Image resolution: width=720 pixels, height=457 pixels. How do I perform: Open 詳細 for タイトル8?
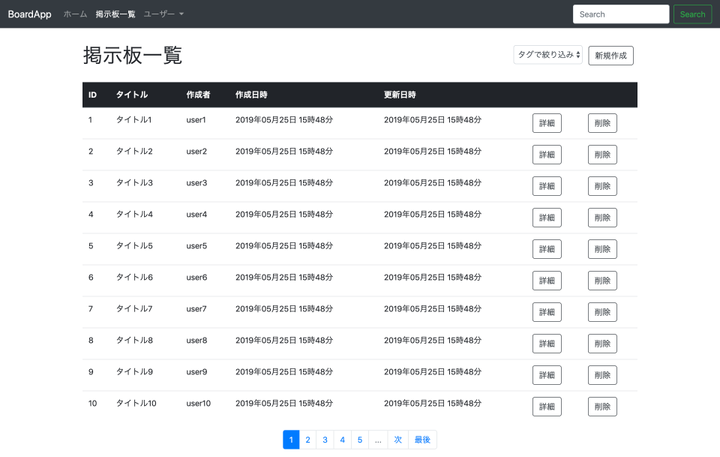coord(547,344)
